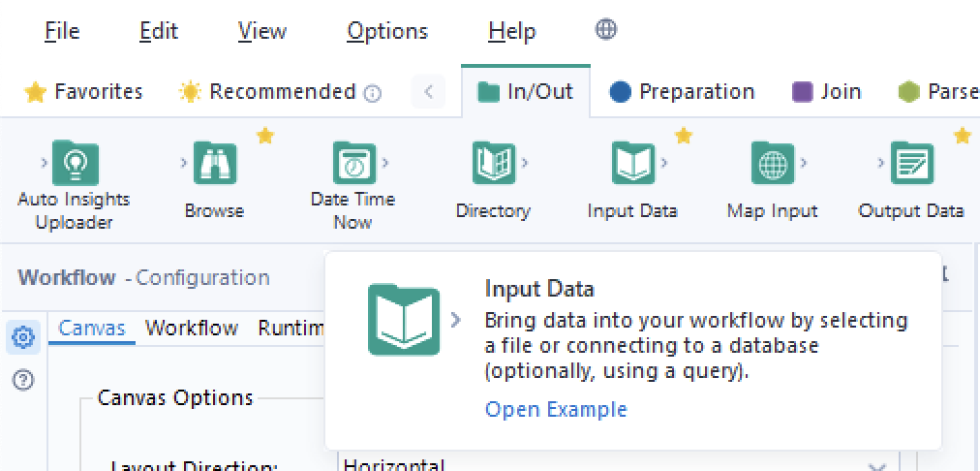The image size is (980, 471).
Task: Select the Map Input tool icon
Action: [x=773, y=163]
